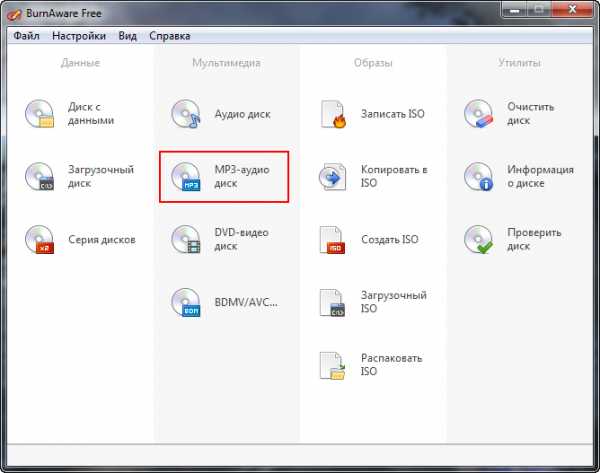Launch Записать ISO text label

click(x=393, y=114)
